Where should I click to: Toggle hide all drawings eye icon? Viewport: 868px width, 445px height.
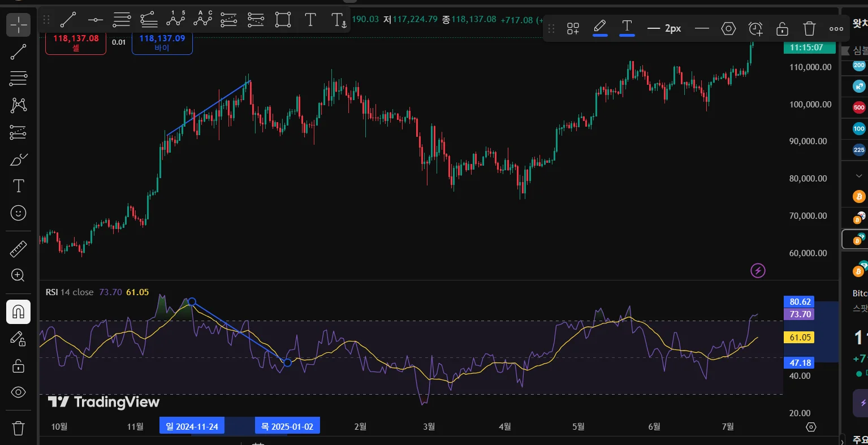[x=18, y=392]
